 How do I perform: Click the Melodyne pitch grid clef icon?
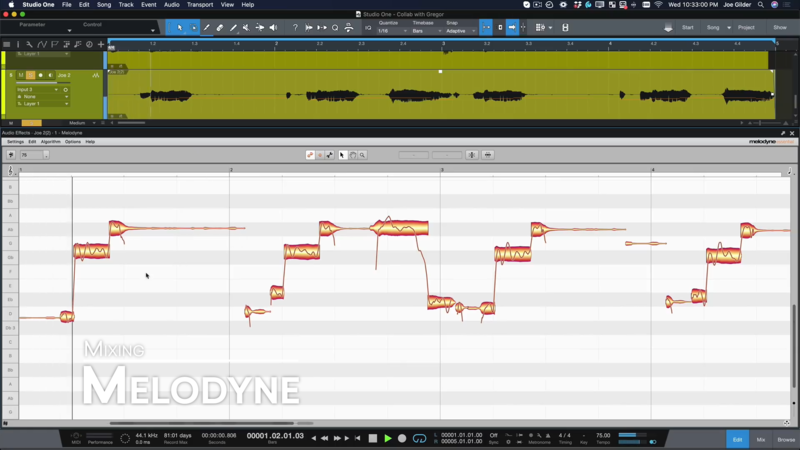10,171
